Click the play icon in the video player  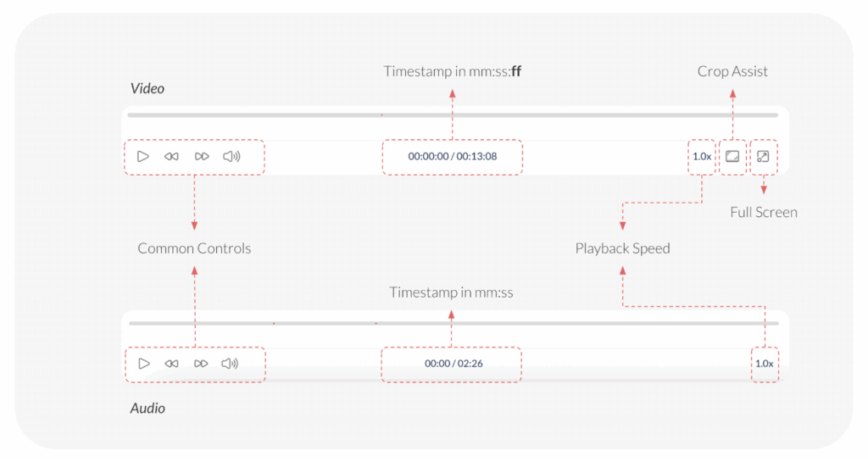point(143,156)
